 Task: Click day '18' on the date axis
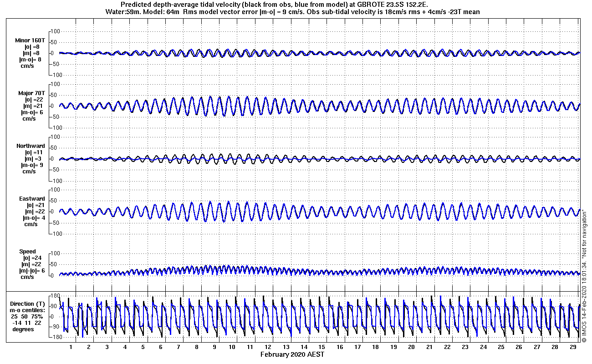(376, 347)
